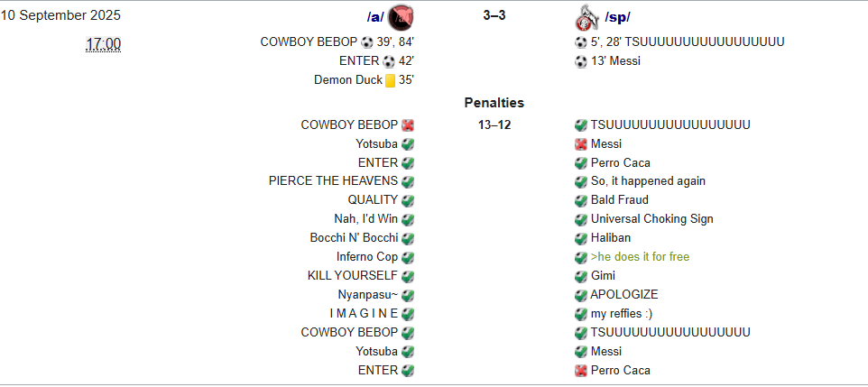868x387 pixels.
Task: Click the green scored icon beside Haliban
Action: click(581, 239)
